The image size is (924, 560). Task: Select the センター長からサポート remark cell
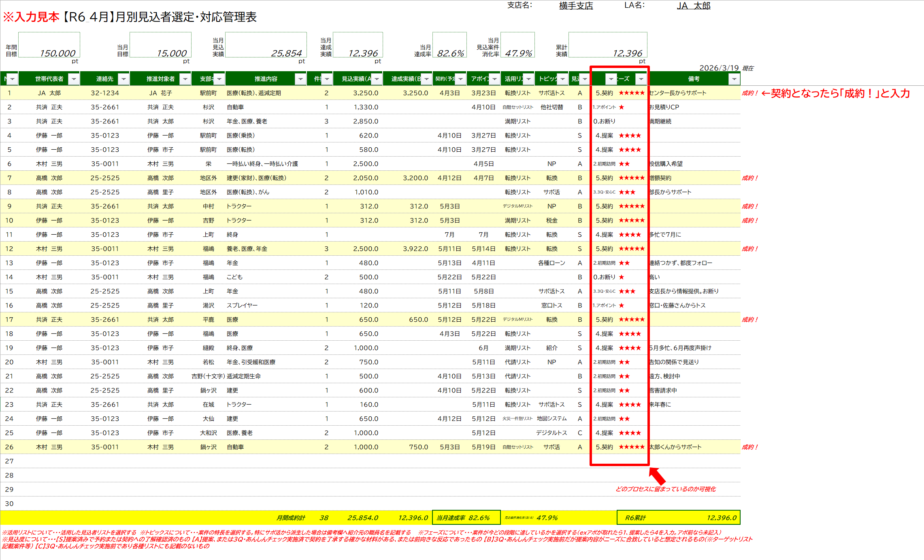click(x=678, y=93)
